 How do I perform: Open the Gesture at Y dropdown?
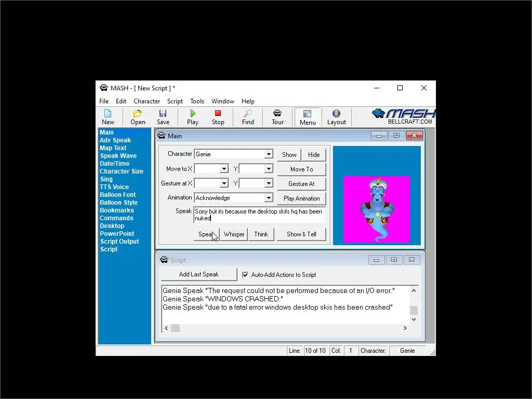point(269,183)
